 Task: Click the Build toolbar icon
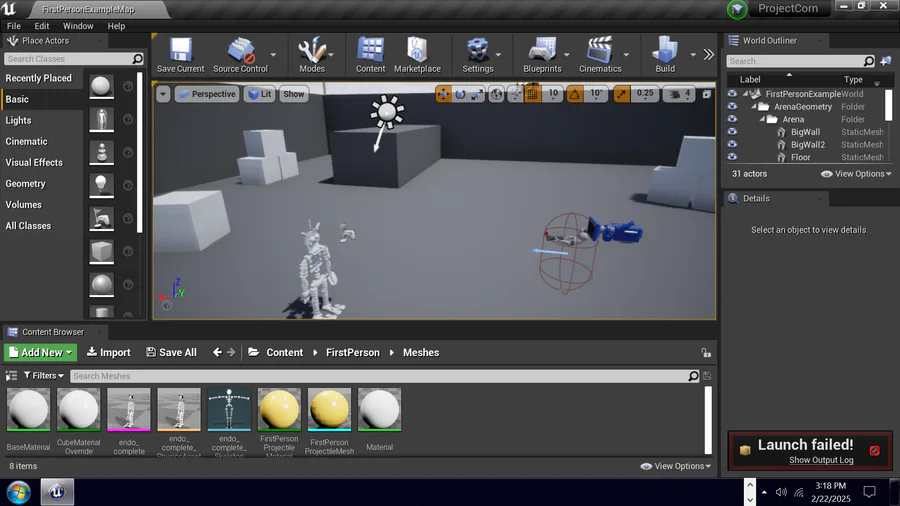665,55
